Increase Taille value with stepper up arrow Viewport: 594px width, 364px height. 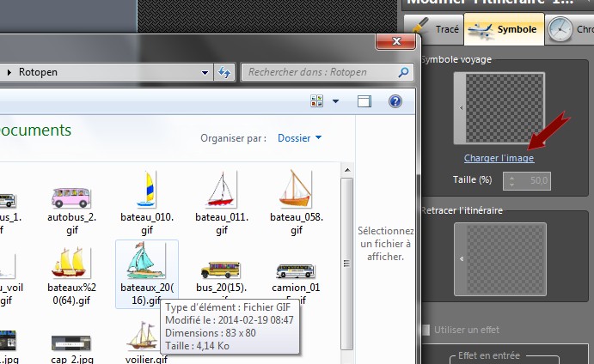point(511,177)
